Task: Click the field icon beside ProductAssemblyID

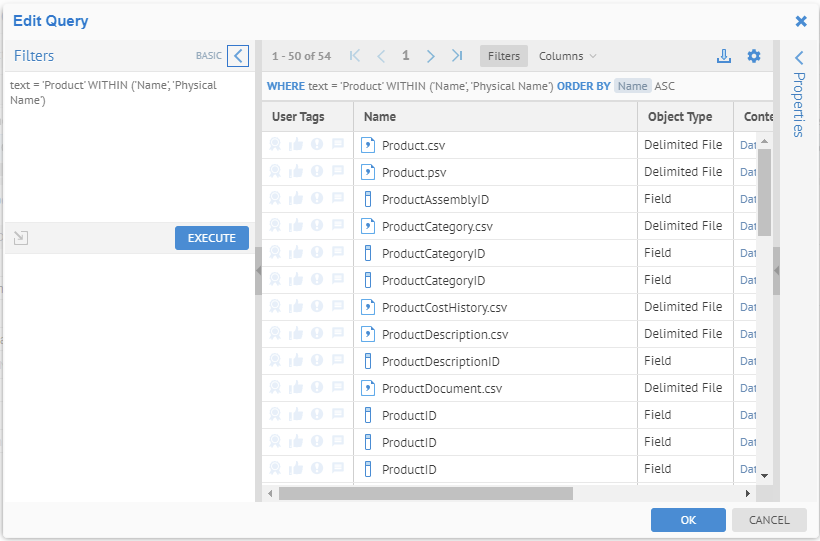Action: pos(367,199)
